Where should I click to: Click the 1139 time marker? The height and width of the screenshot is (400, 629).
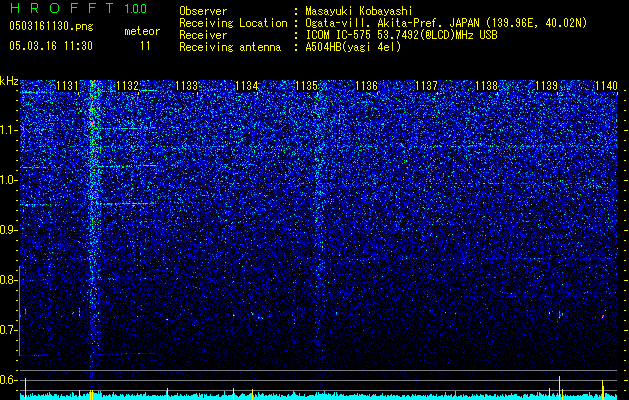(547, 86)
